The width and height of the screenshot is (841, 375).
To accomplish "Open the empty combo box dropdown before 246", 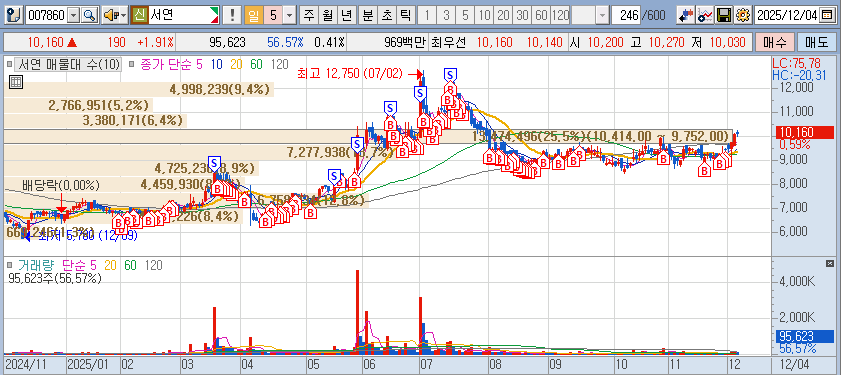I will click(x=602, y=15).
